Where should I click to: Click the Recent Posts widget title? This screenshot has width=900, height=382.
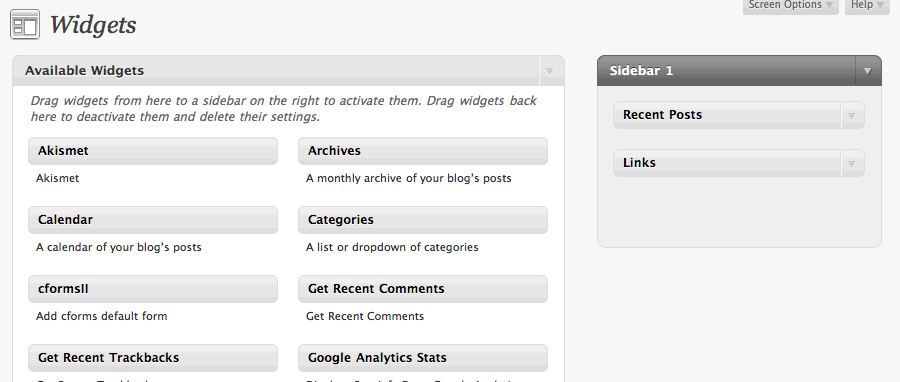pyautogui.click(x=662, y=115)
